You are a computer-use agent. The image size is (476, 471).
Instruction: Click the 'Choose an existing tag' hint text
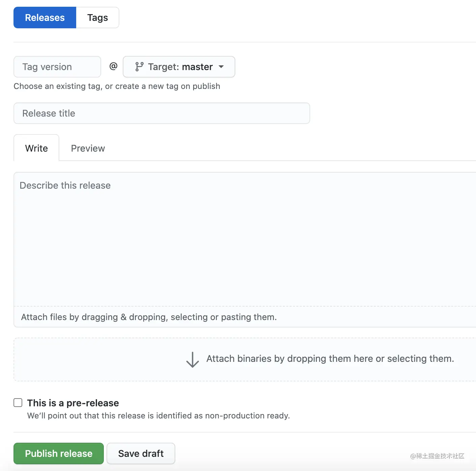(x=117, y=86)
